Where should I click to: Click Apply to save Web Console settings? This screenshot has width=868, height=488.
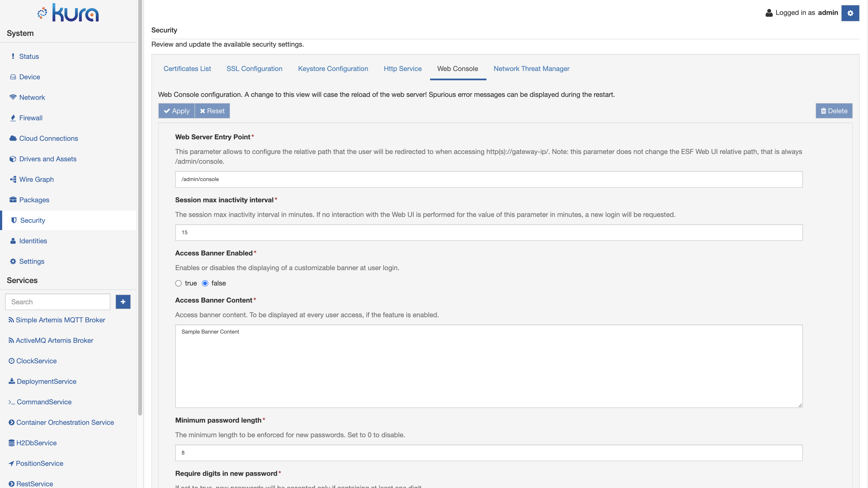tap(176, 111)
